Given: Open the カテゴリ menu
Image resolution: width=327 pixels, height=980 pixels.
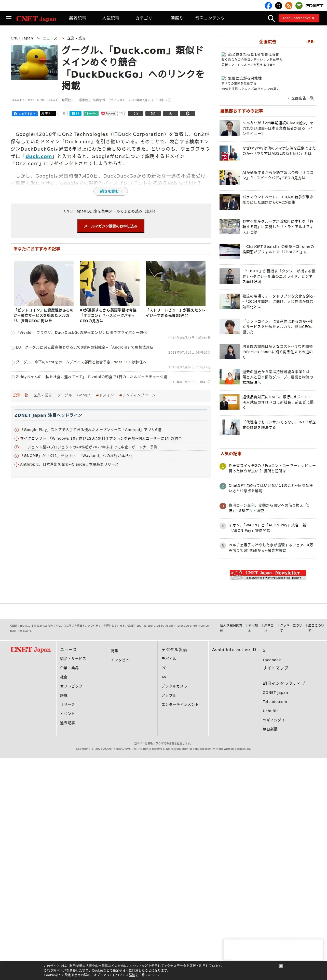Looking at the screenshot, I should [x=144, y=18].
